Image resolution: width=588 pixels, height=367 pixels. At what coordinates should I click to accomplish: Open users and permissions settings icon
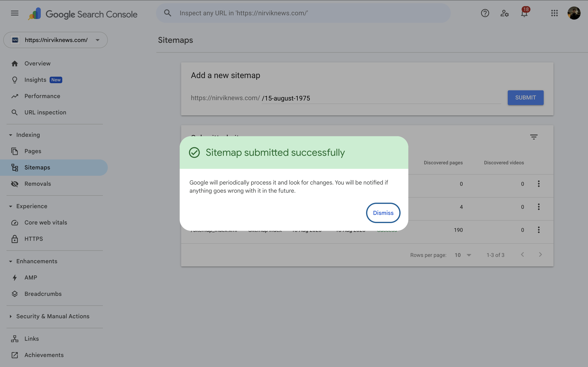point(504,13)
